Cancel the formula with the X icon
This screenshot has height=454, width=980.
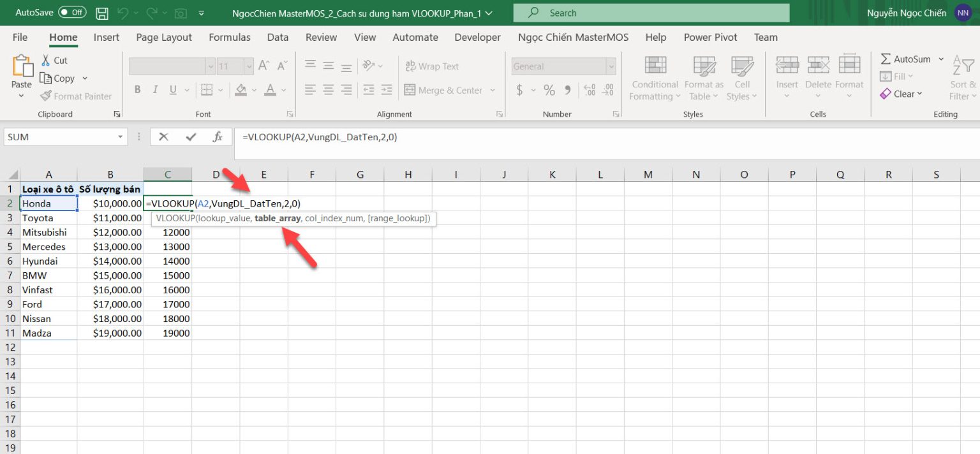tap(163, 136)
